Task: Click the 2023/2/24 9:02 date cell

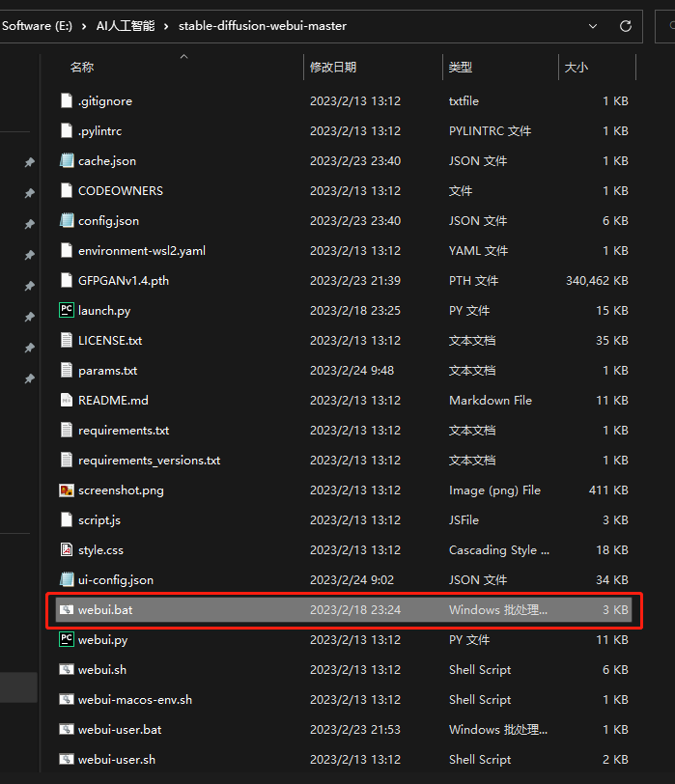Action: [x=352, y=580]
